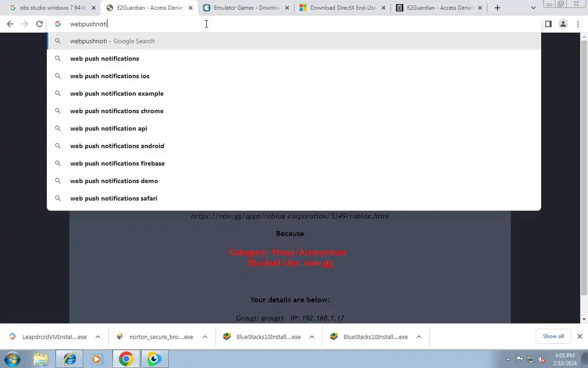Expand options for the norton_secure_bro download

[x=205, y=337]
